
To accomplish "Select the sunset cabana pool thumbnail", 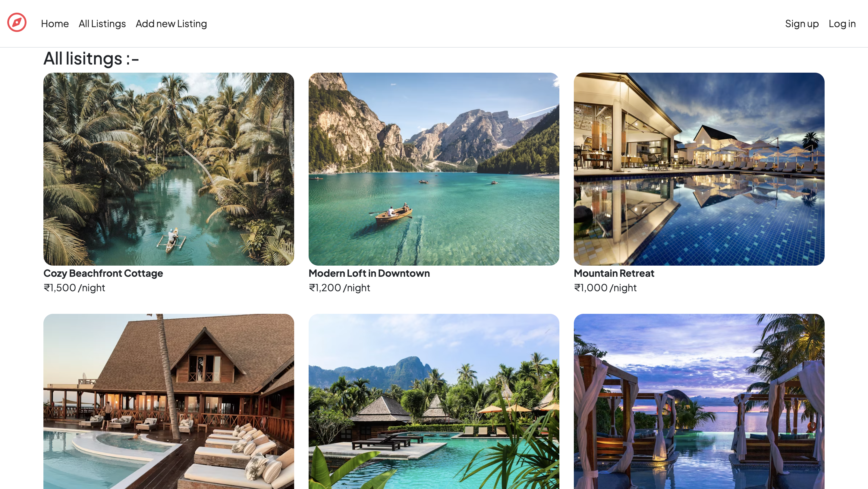I will [699, 401].
